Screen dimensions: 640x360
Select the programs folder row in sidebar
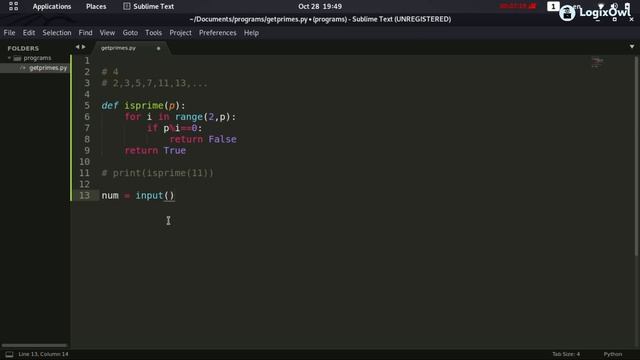(35, 58)
